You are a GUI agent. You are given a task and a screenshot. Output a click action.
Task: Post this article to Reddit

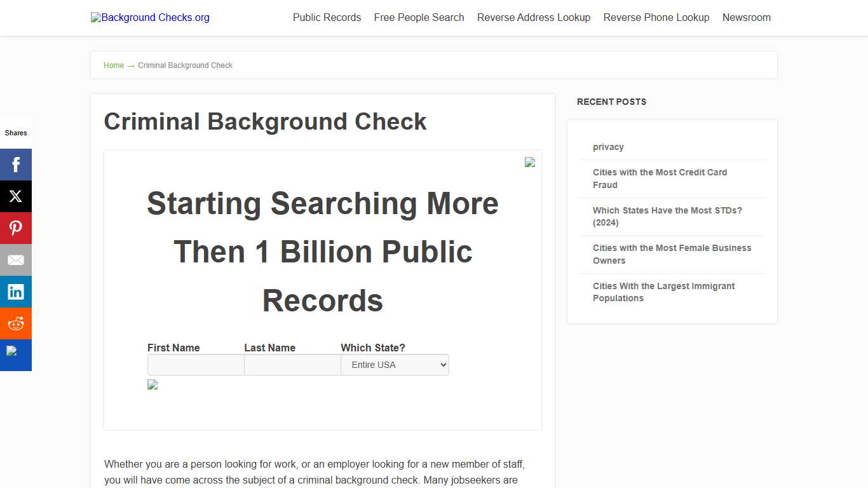click(x=16, y=323)
